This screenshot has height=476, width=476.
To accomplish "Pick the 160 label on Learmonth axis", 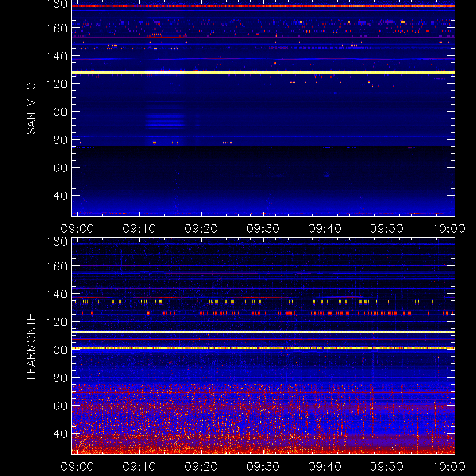I will click(x=57, y=266).
